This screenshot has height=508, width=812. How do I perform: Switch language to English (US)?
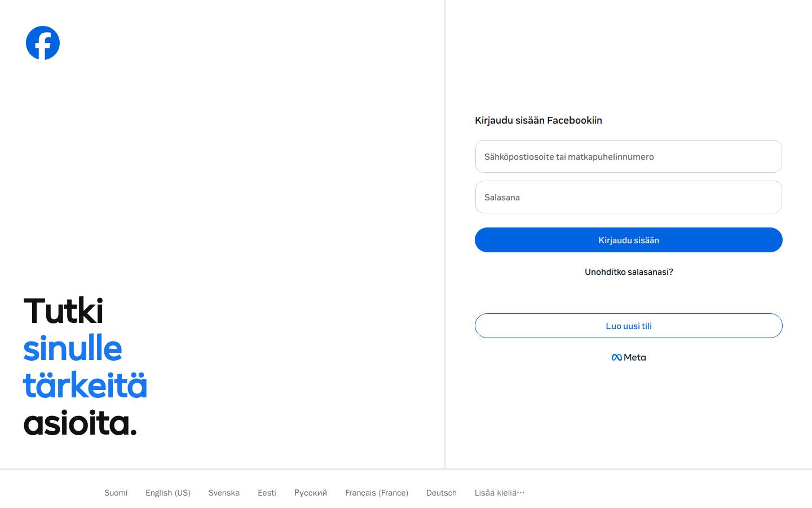(x=168, y=493)
